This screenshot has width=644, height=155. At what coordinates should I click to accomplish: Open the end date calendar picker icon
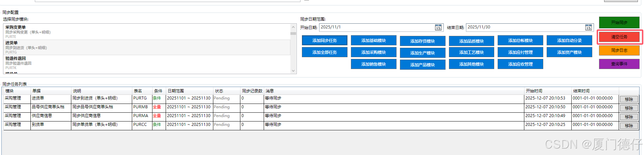[589, 27]
